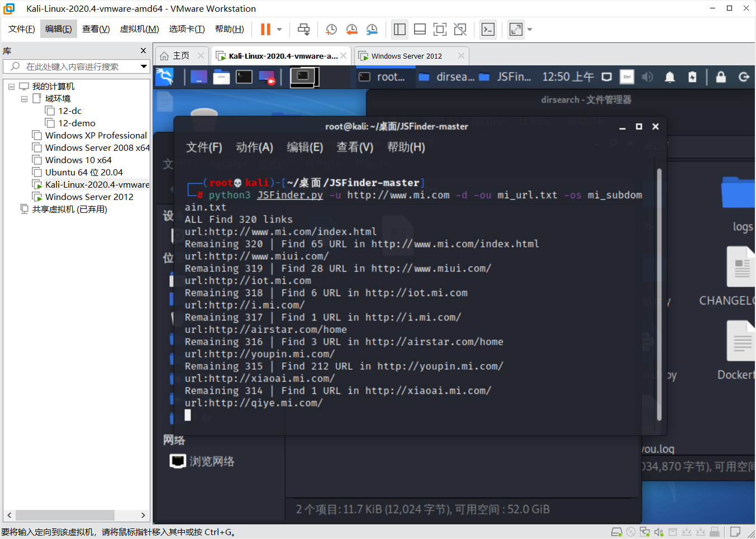The image size is (756, 539).
Task: Close the Windows Server 2012 tab
Action: (x=461, y=56)
